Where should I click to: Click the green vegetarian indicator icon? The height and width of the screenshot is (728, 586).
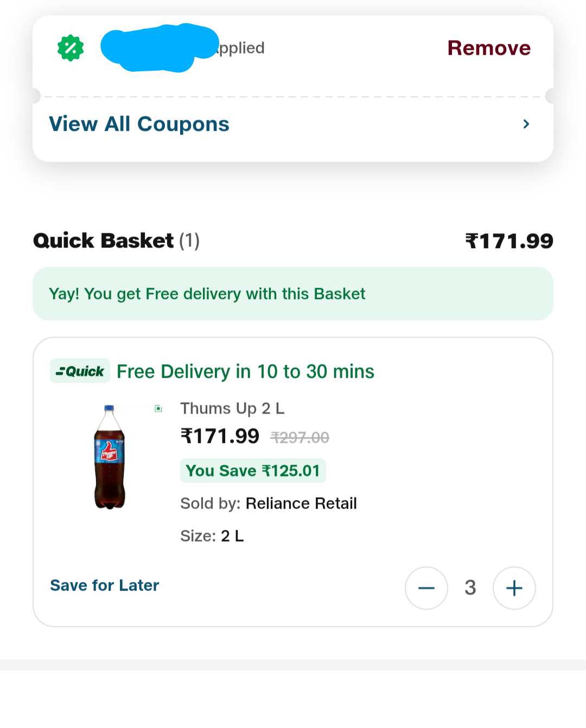tap(158, 408)
